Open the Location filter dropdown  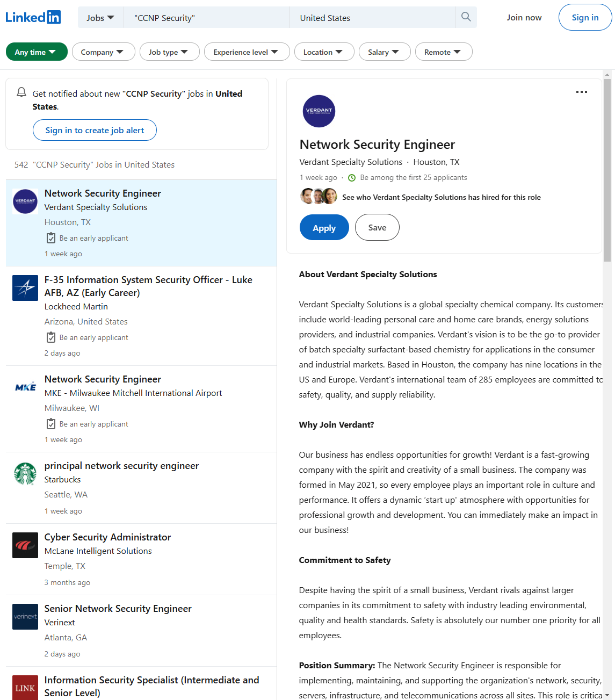click(324, 52)
